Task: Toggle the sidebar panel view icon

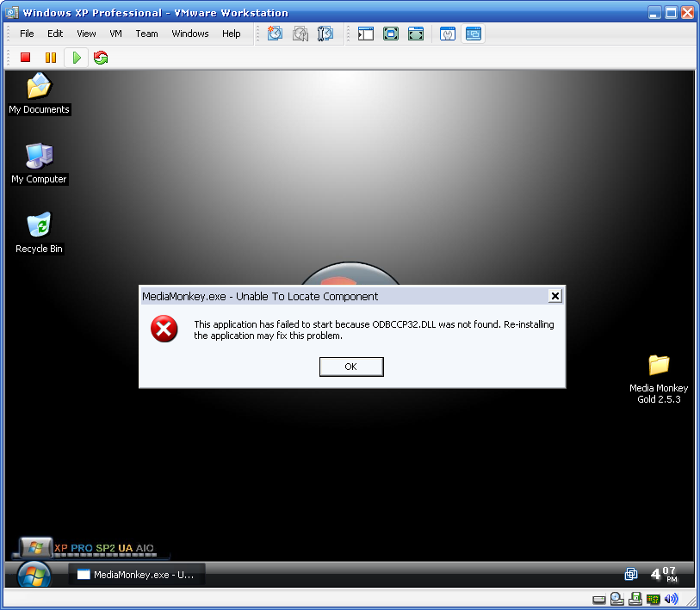Action: pyautogui.click(x=366, y=34)
